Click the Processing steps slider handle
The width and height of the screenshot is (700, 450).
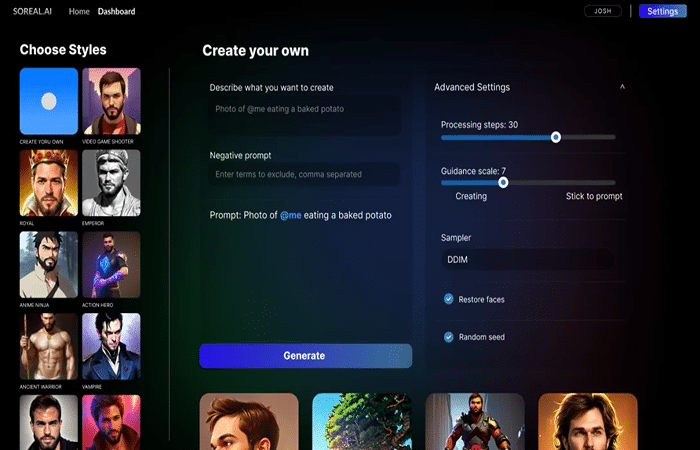(556, 137)
